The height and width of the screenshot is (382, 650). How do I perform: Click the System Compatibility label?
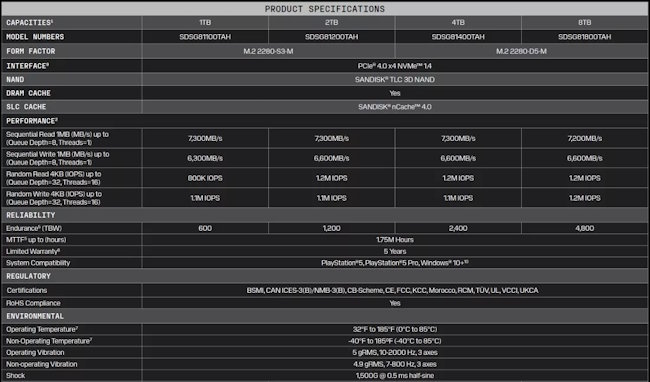(38, 263)
